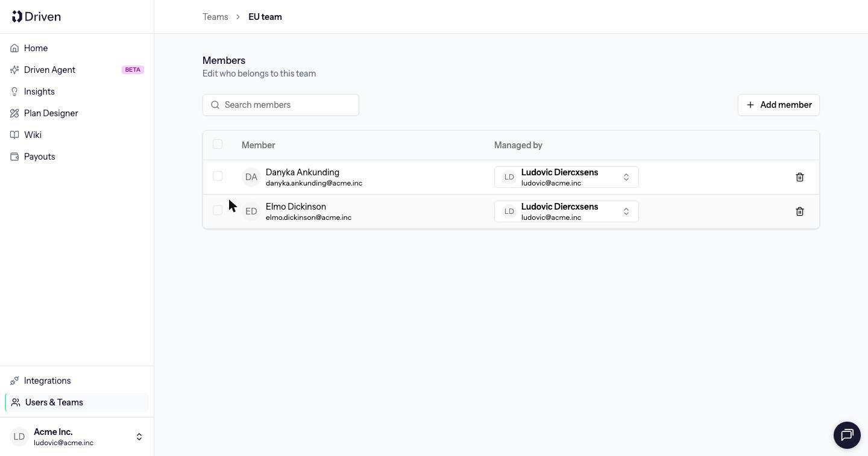Focus the Search members field
868x456 pixels.
[281, 105]
